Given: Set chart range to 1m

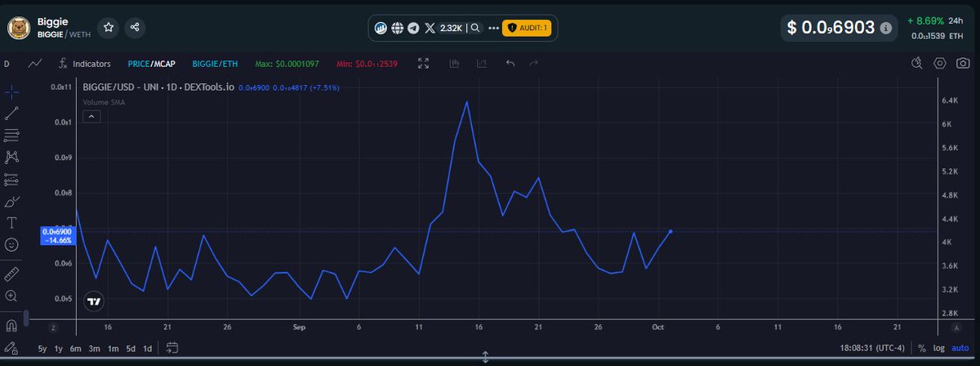Looking at the screenshot, I should click(x=113, y=349).
